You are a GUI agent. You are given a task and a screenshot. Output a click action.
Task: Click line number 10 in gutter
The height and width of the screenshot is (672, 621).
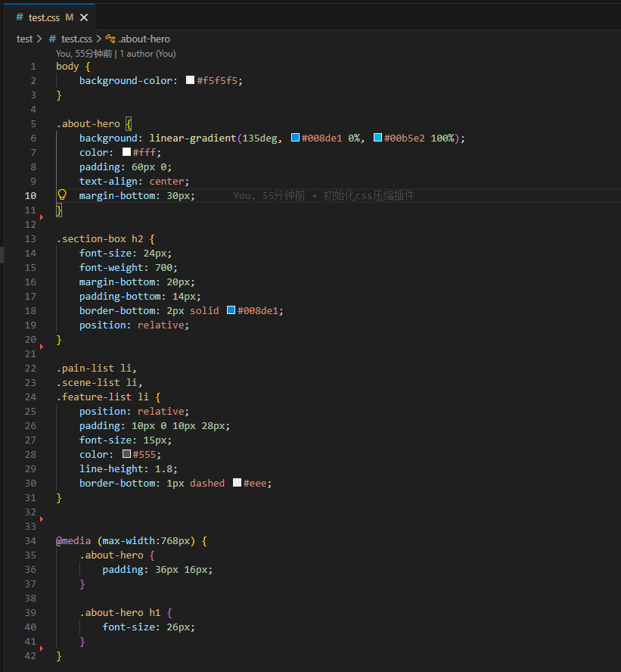tap(30, 196)
